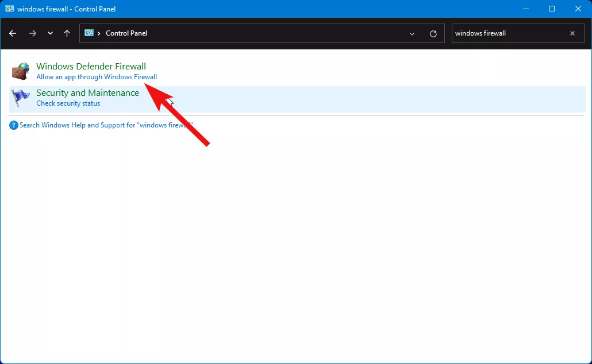Close the Control Panel window
This screenshot has height=364, width=592.
(578, 9)
